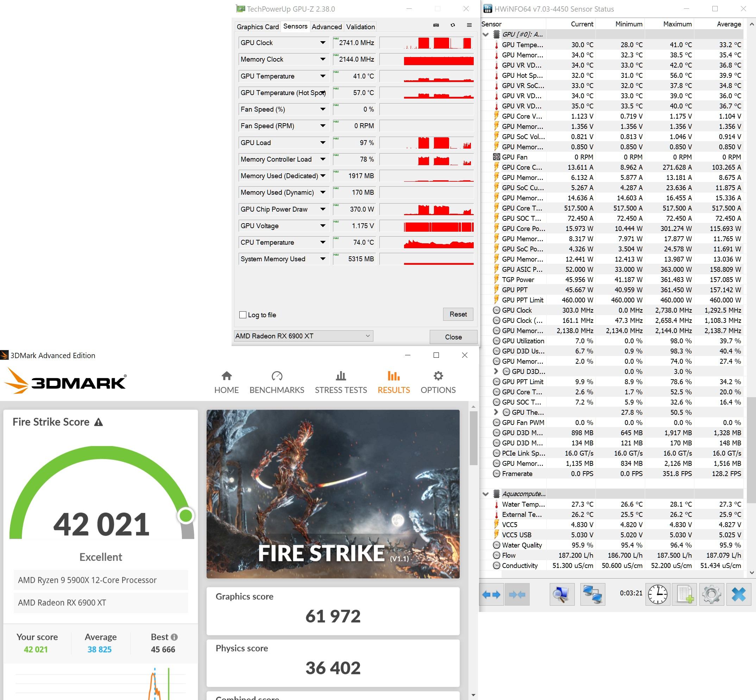Click HWiNFO clock reset timer icon
Image resolution: width=756 pixels, height=700 pixels.
click(658, 594)
